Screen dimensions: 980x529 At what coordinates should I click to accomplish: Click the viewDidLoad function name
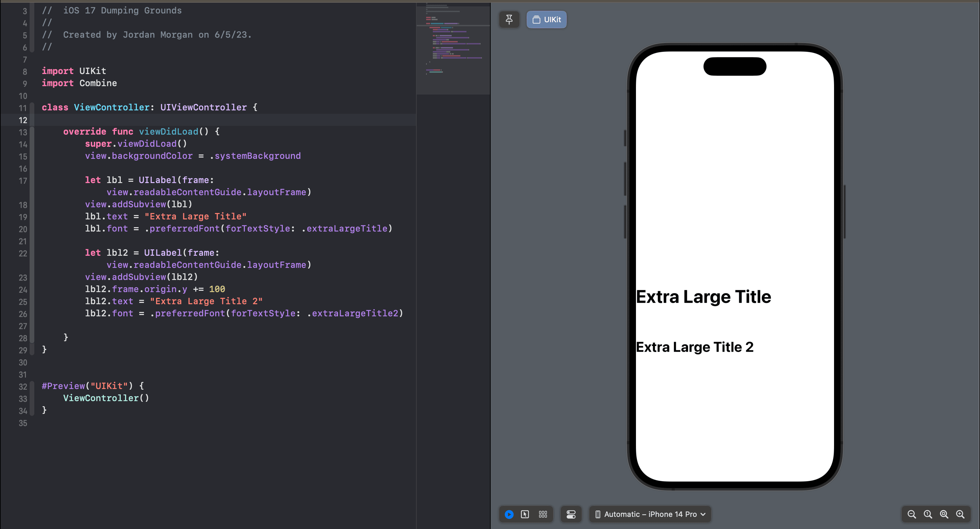pos(168,132)
